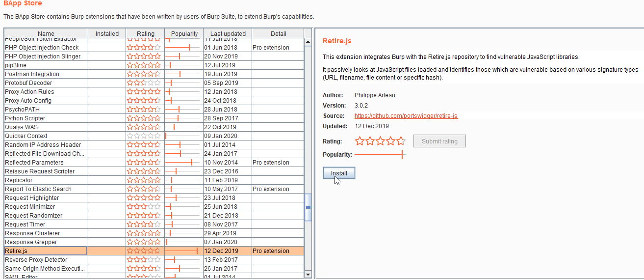Open the Retire.js GitHub source link
The height and width of the screenshot is (280, 644).
pos(406,116)
